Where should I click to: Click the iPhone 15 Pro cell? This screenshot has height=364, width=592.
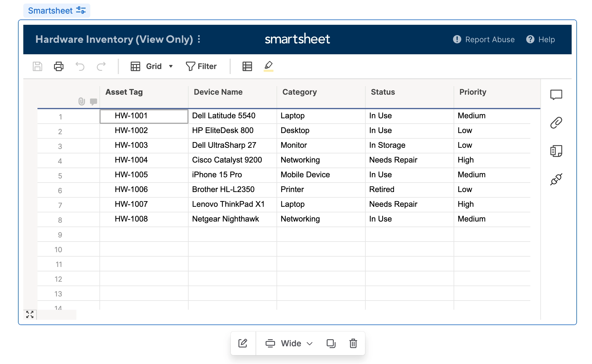[233, 175]
